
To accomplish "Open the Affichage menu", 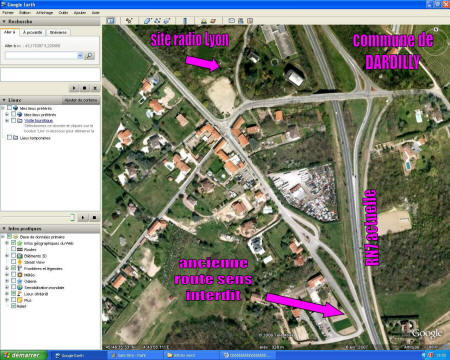I will [44, 12].
